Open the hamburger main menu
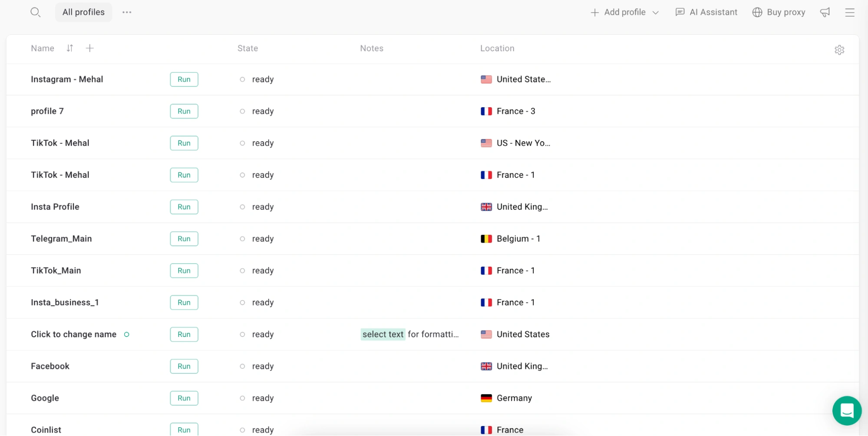Screen dimensions: 868x436 click(x=849, y=12)
